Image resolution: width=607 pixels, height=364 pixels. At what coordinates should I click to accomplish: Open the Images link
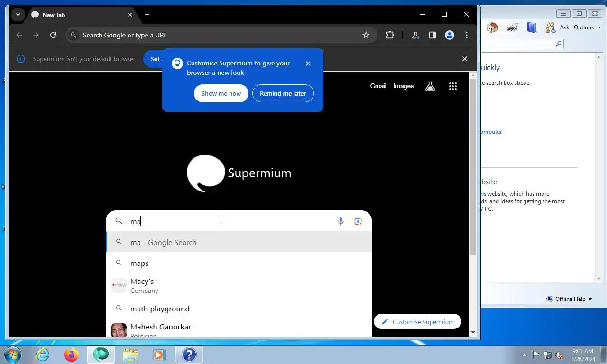404,86
